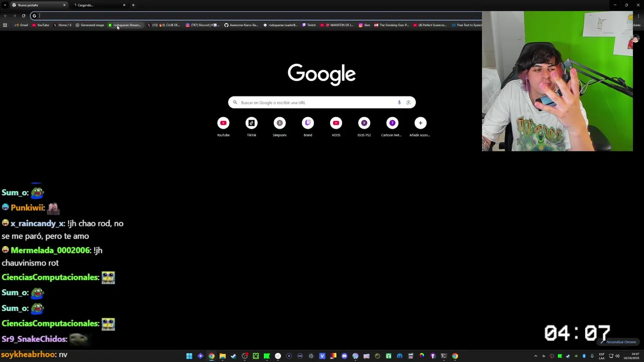
Task: Open Bluetooth from the system tray
Action: [584, 356]
